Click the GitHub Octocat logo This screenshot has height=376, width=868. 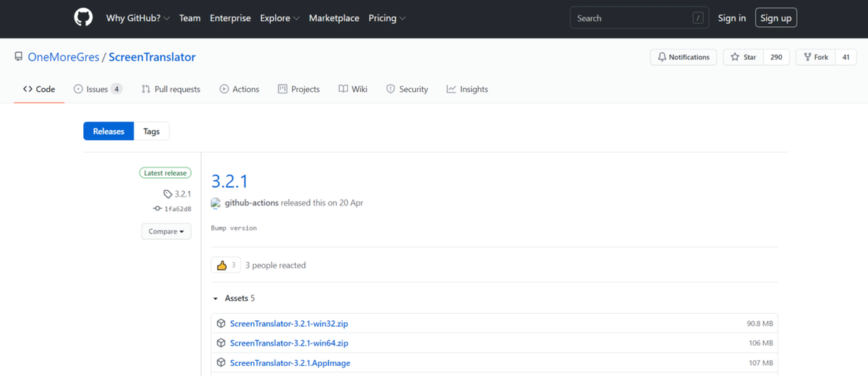[83, 18]
